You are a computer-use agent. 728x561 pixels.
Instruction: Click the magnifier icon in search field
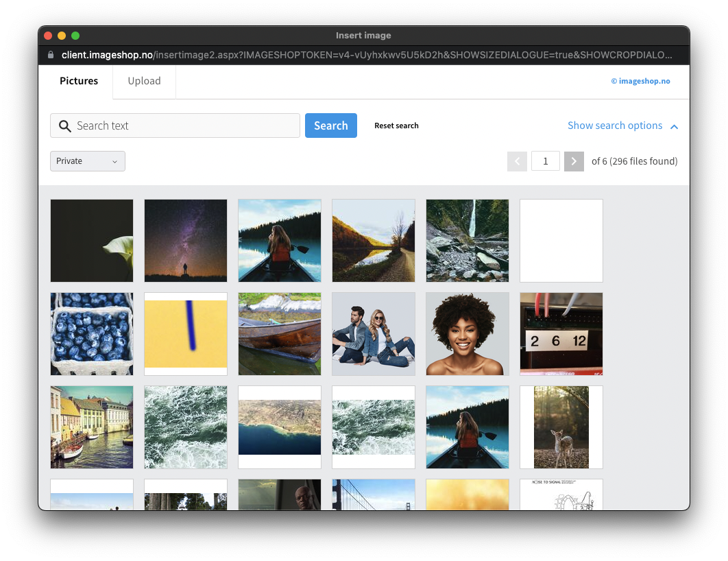[x=65, y=126]
